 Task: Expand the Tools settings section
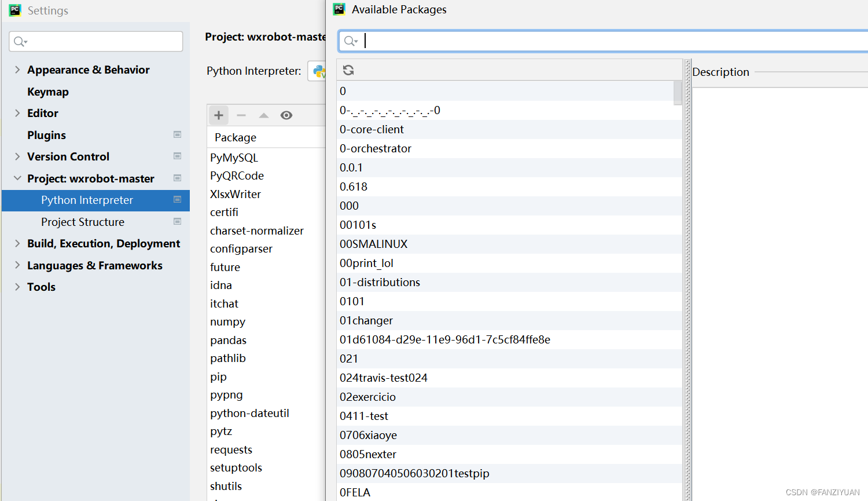pyautogui.click(x=17, y=287)
